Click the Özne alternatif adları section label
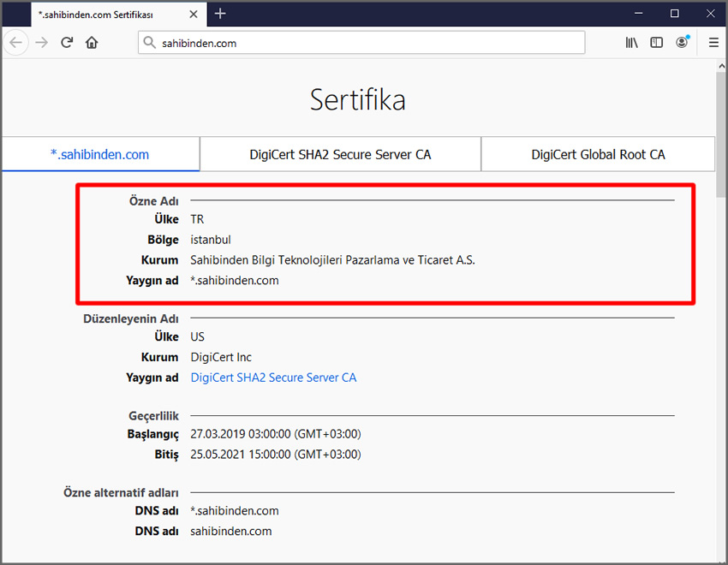 (x=121, y=492)
